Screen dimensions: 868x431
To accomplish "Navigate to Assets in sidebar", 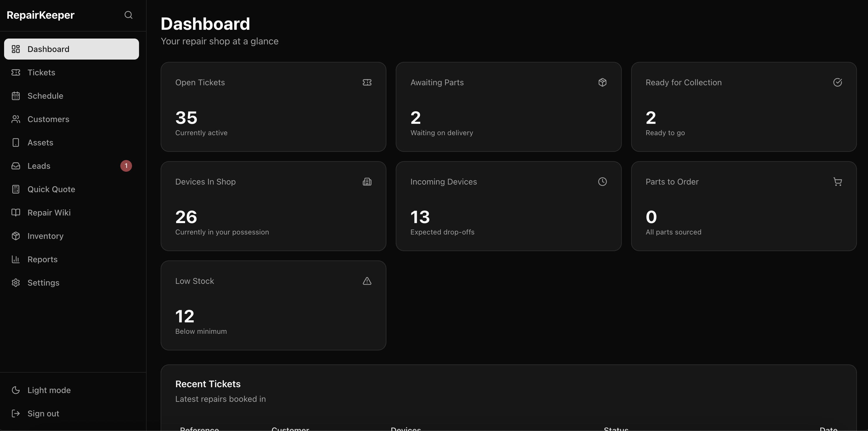I will [x=40, y=142].
